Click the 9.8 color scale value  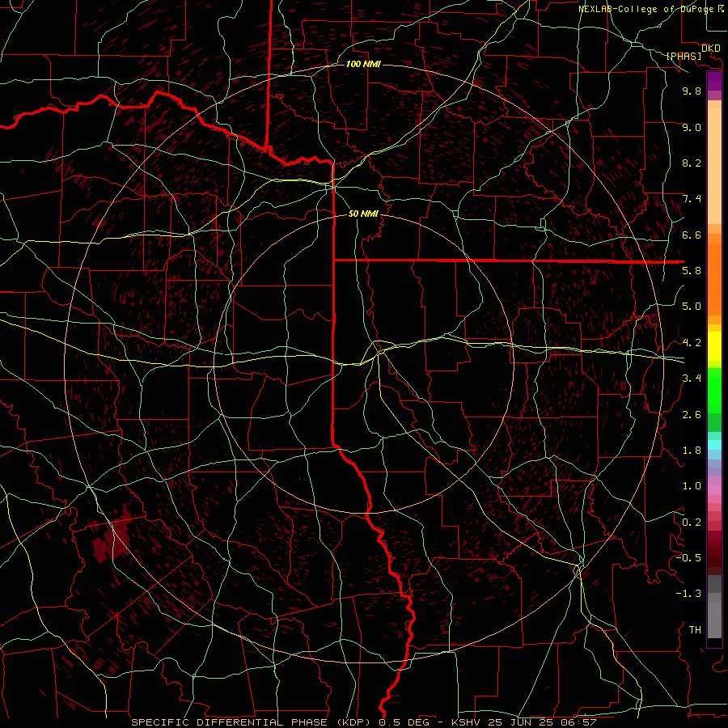pyautogui.click(x=692, y=91)
